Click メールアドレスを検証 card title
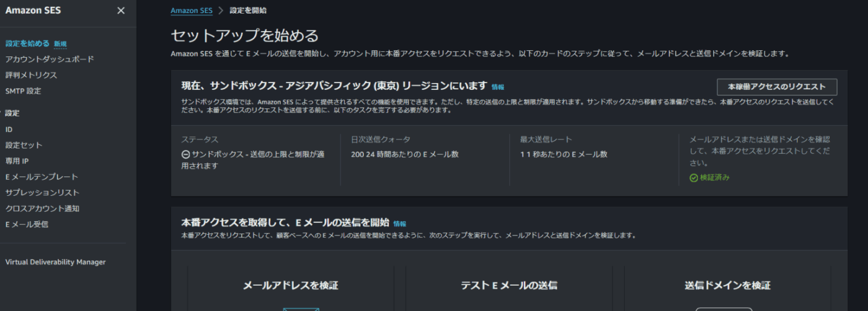The height and width of the screenshot is (311, 868). (x=291, y=286)
